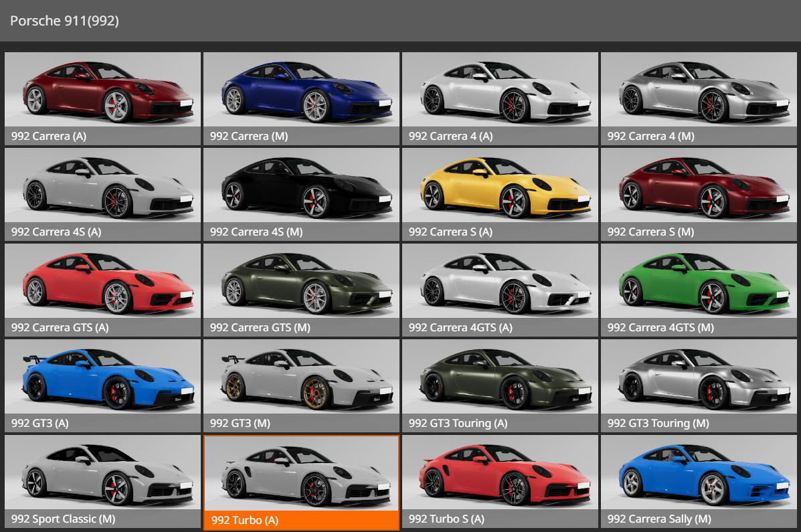The image size is (801, 532).
Task: Click the highlighted 992 Turbo (A) tile
Action: (x=301, y=475)
